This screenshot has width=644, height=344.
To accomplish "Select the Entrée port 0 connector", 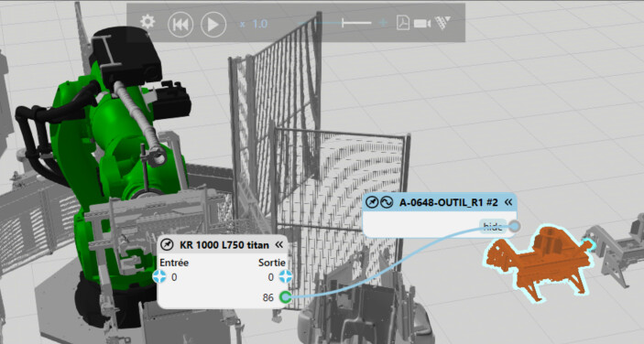I will coord(159,277).
